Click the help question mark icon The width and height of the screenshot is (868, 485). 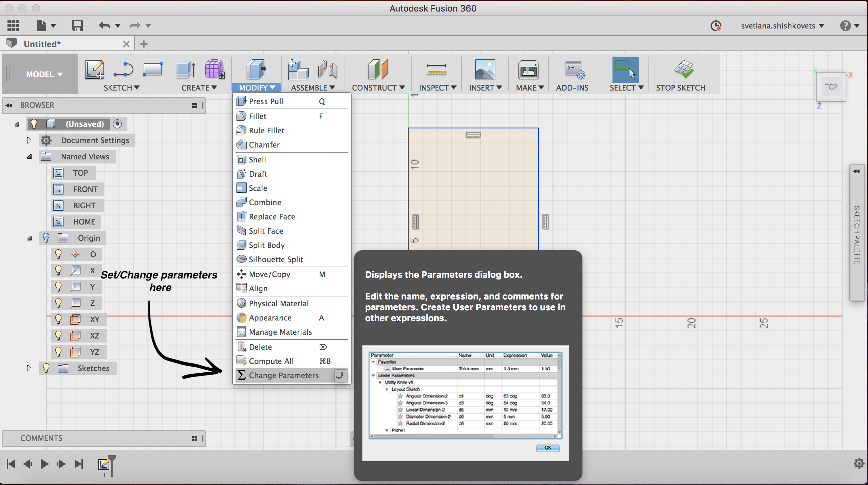click(x=845, y=26)
